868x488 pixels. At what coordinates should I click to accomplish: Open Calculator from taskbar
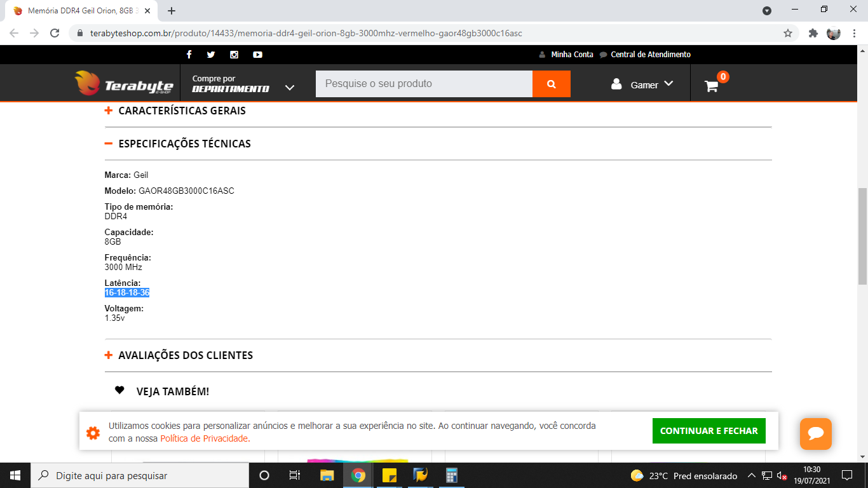point(451,475)
